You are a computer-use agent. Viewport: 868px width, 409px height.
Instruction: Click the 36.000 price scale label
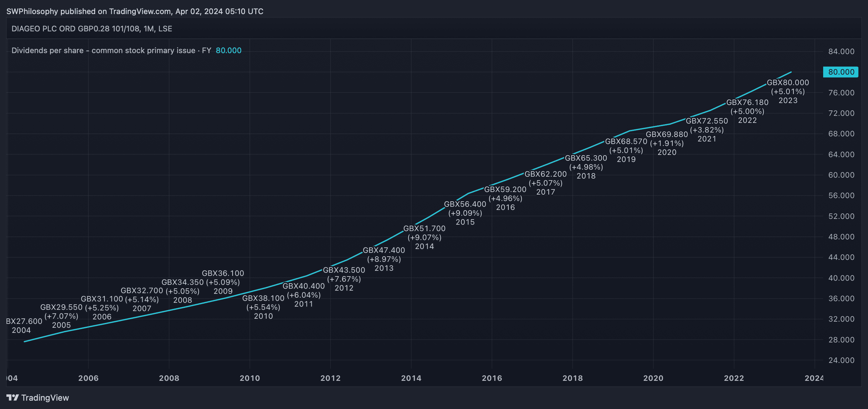point(841,299)
